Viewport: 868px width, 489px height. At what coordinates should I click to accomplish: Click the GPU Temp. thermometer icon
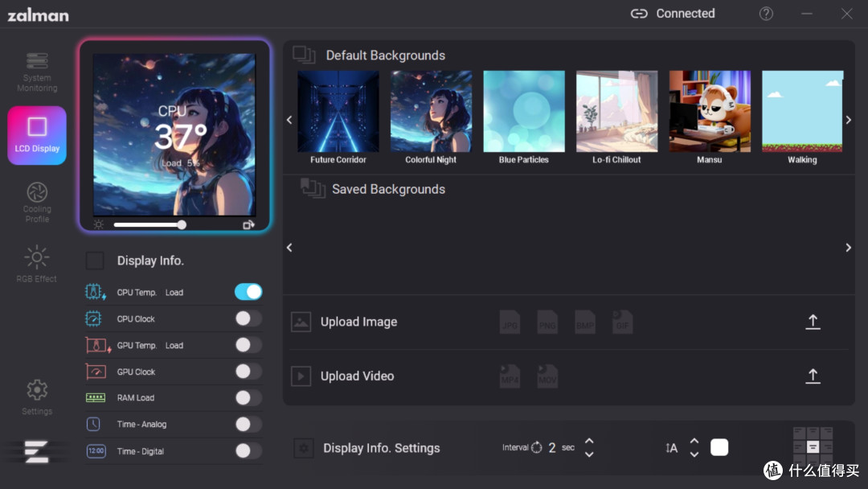(98, 345)
